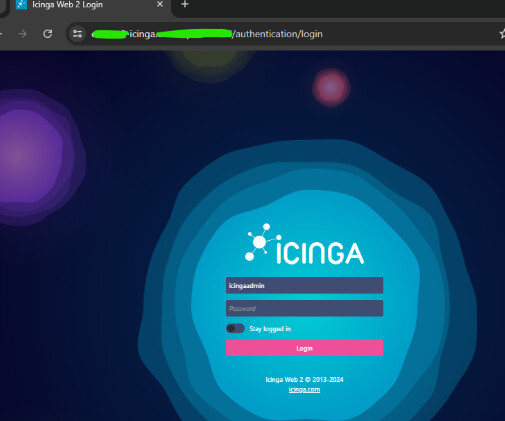Toggle the Stay logged in switch
This screenshot has width=505, height=421.
[235, 329]
